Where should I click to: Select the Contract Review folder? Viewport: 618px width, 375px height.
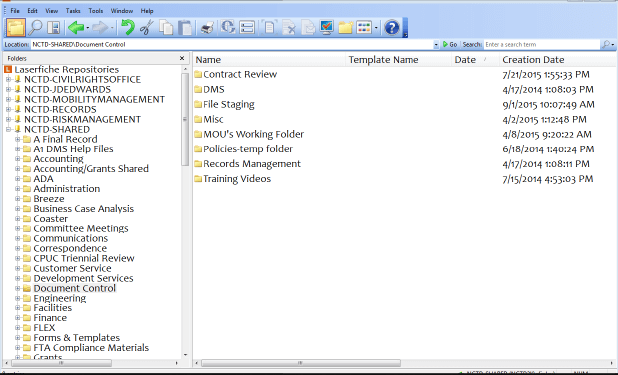[x=240, y=74]
